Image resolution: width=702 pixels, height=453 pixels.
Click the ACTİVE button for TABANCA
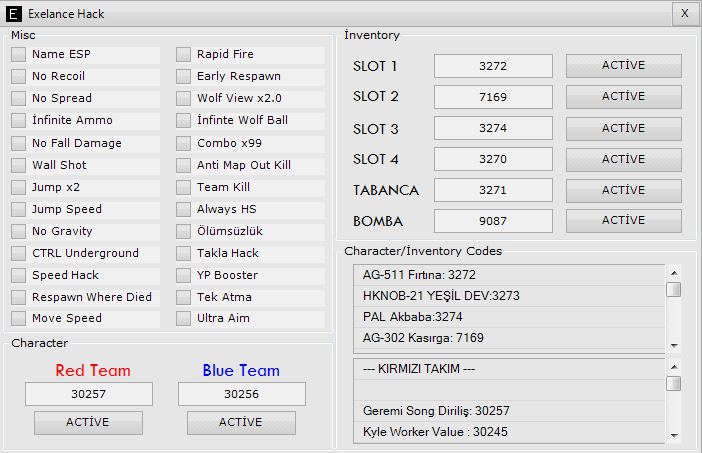(624, 191)
